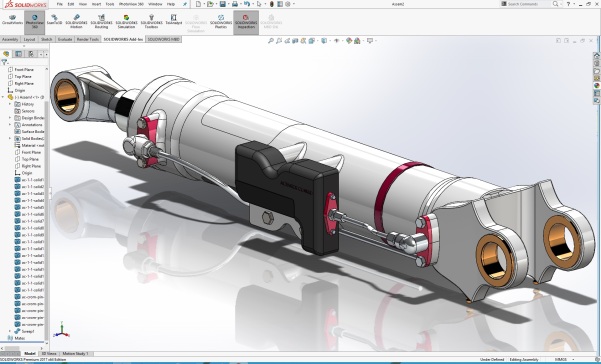The height and width of the screenshot is (364, 601).
Task: Click the Zoom to Fit icon
Action: click(x=271, y=41)
